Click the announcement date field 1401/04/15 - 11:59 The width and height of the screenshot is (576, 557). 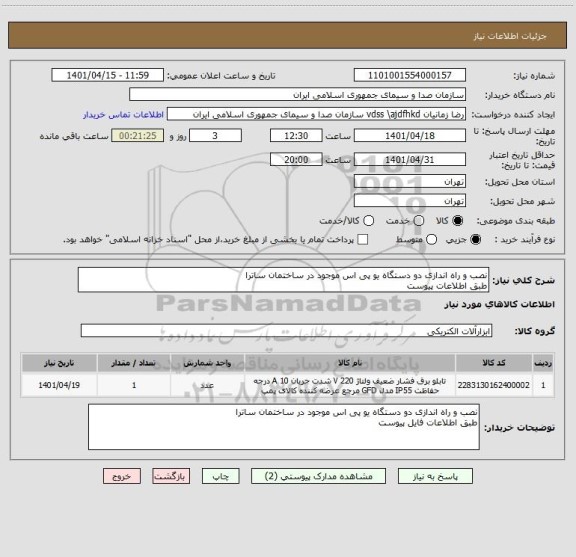[108, 75]
